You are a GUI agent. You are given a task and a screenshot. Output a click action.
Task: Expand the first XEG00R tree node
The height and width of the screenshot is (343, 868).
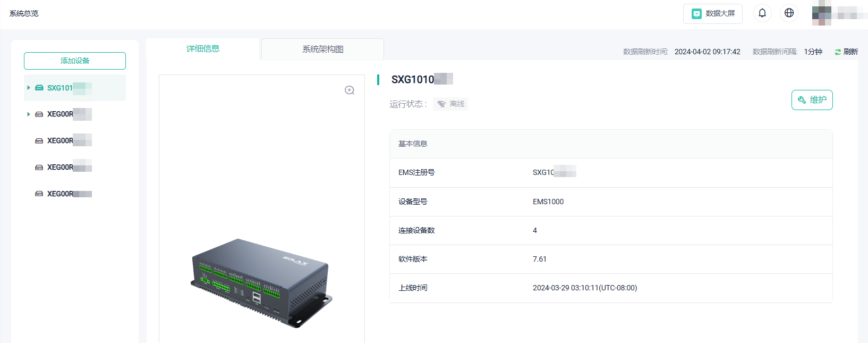tap(29, 114)
